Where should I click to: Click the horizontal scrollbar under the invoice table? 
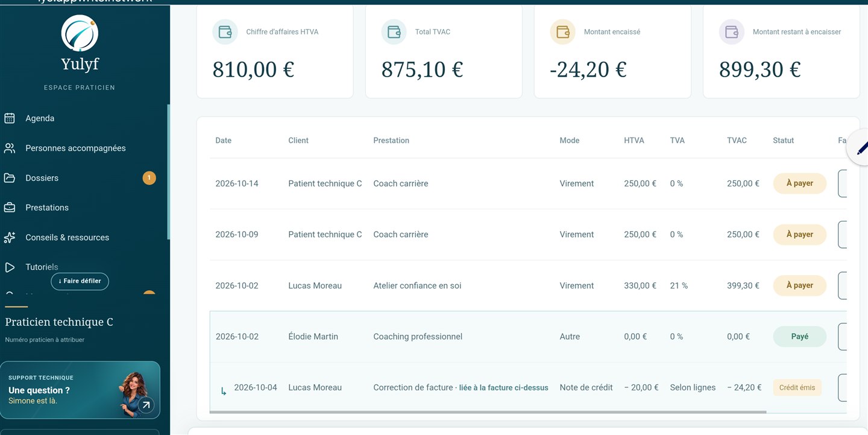[x=488, y=412]
